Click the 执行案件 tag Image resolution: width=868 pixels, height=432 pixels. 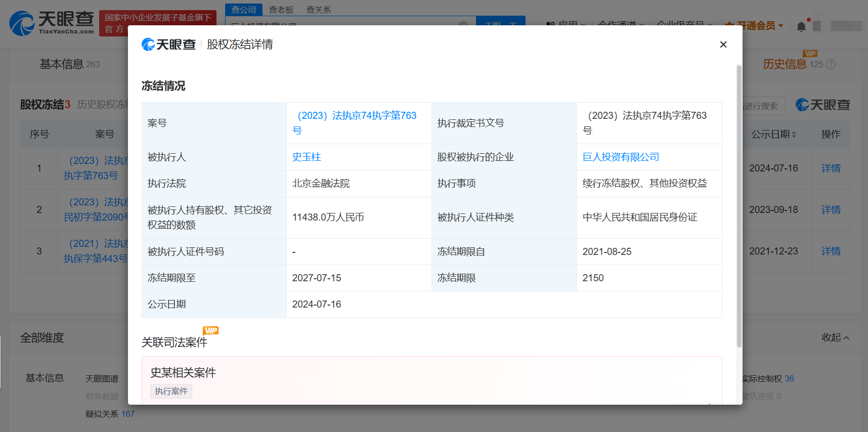pos(171,391)
